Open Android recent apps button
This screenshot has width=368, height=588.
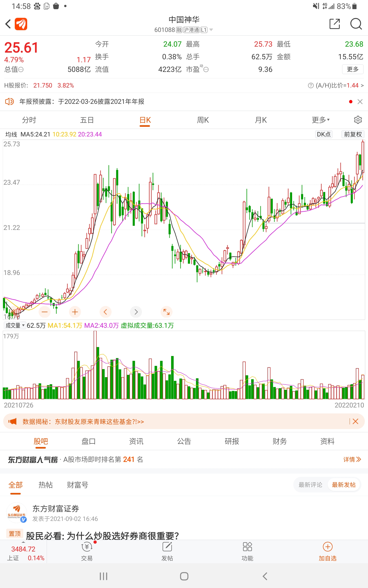tap(103, 576)
